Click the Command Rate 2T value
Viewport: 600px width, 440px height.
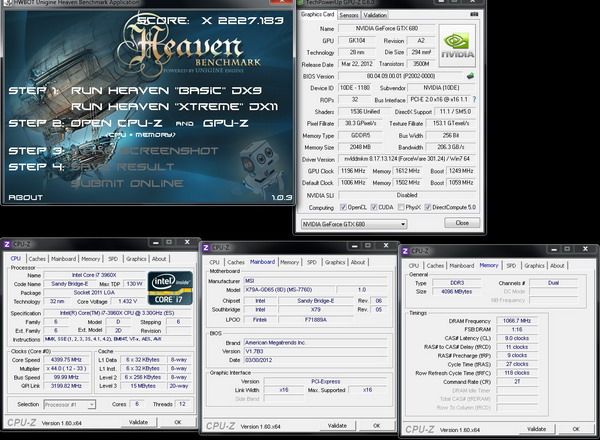[517, 382]
